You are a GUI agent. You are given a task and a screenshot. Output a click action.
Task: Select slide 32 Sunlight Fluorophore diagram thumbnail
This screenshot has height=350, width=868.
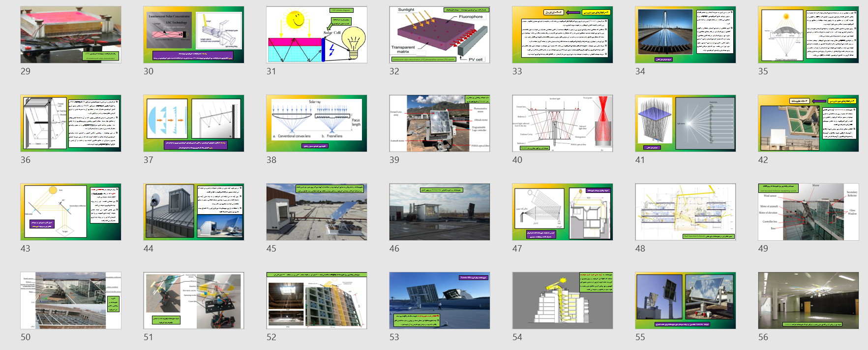tap(440, 34)
